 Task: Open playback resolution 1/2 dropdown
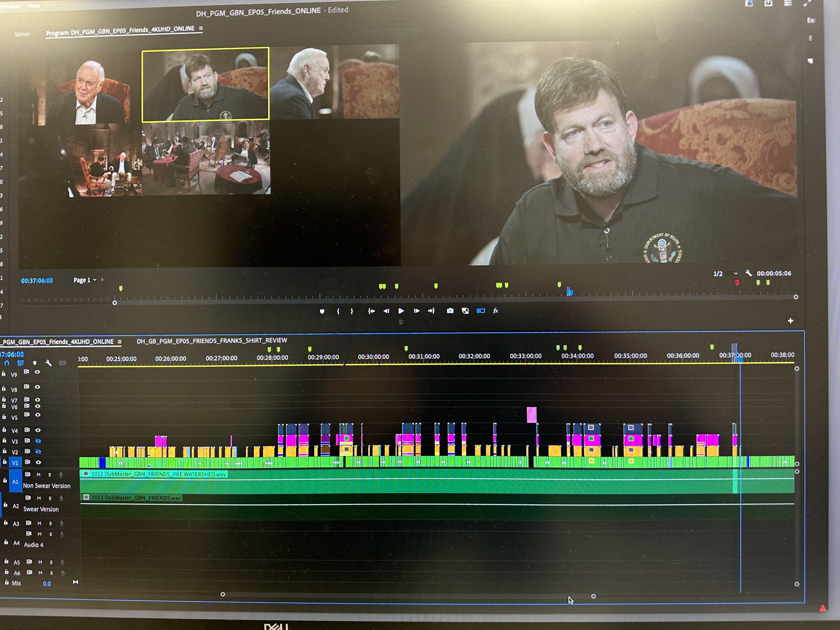pos(725,274)
